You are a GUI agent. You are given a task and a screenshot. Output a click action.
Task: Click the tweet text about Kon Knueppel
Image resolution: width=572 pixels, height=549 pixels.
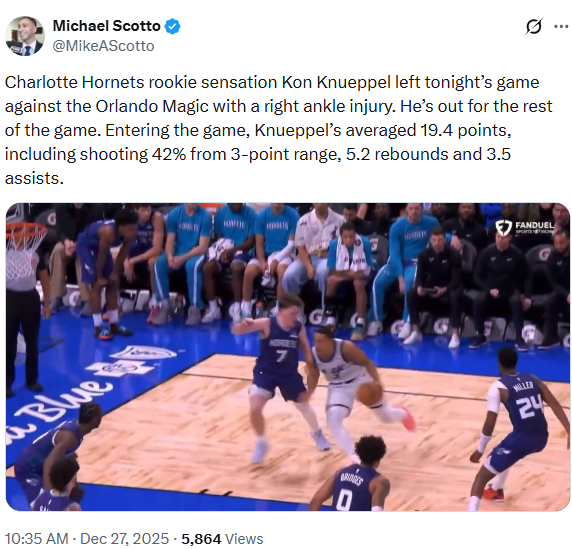pyautogui.click(x=278, y=130)
